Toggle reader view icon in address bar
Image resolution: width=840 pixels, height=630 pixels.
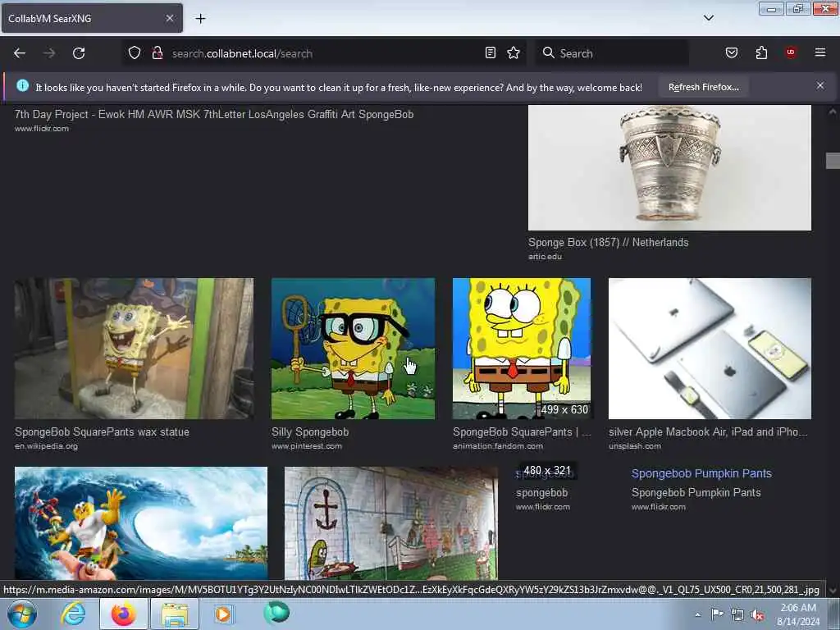(x=491, y=52)
